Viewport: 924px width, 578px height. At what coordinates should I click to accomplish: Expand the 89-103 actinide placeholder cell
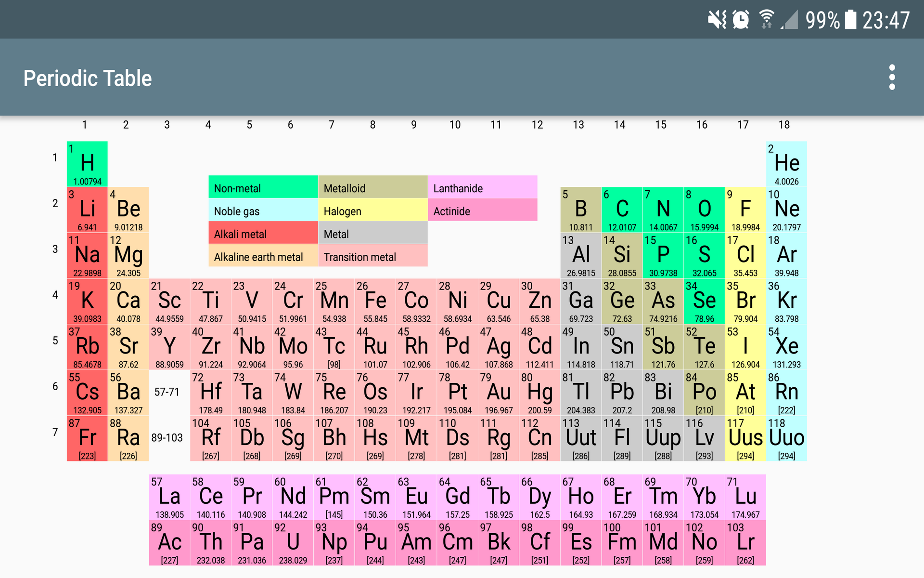[x=167, y=437]
